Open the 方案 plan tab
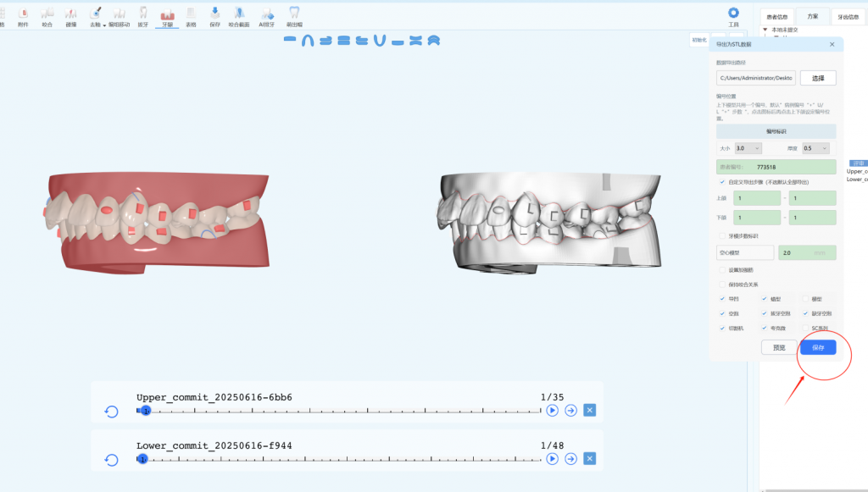The width and height of the screenshot is (868, 492). click(x=813, y=16)
